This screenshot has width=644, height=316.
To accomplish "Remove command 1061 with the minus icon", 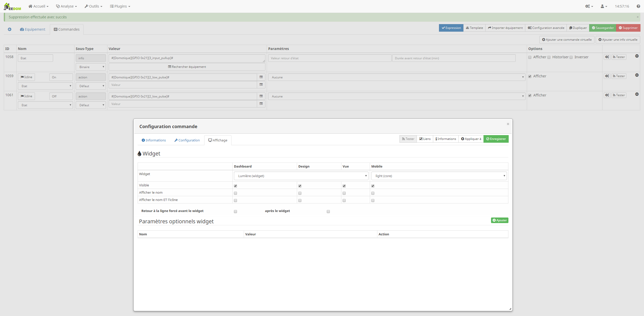I will tap(637, 94).
